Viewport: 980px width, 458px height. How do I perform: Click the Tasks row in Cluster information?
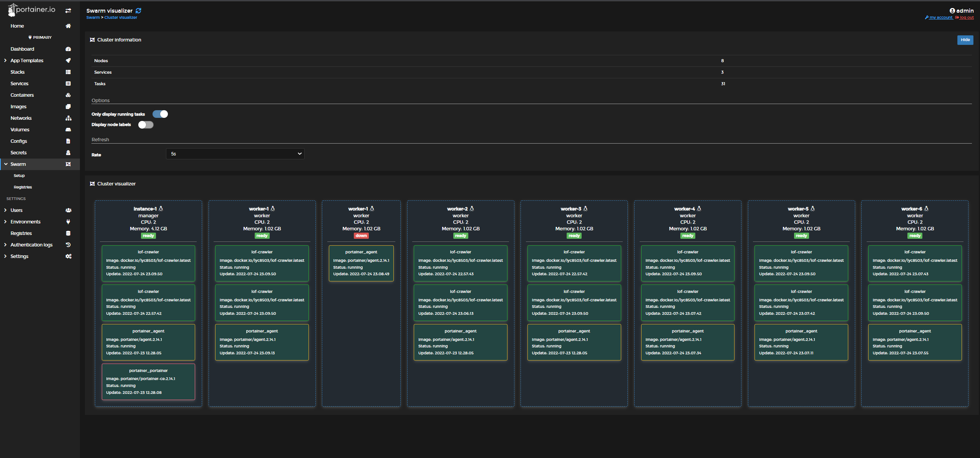(x=531, y=84)
